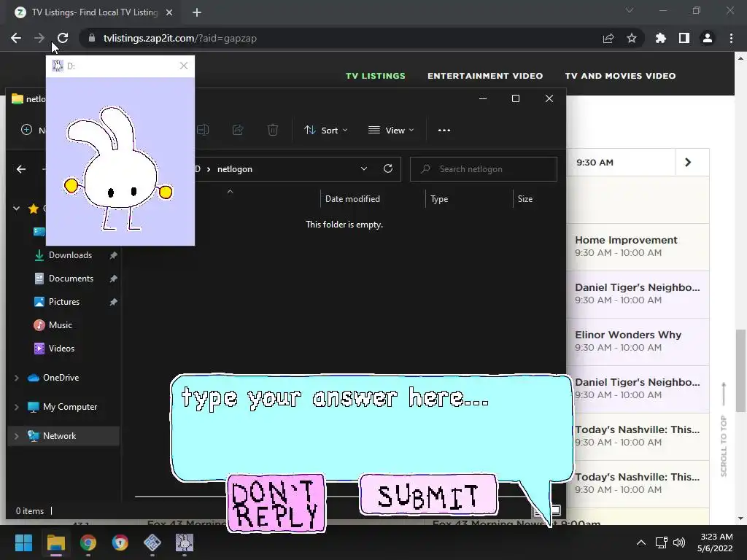Open Chrome tab search chevron
The width and height of the screenshot is (747, 560).
click(630, 10)
